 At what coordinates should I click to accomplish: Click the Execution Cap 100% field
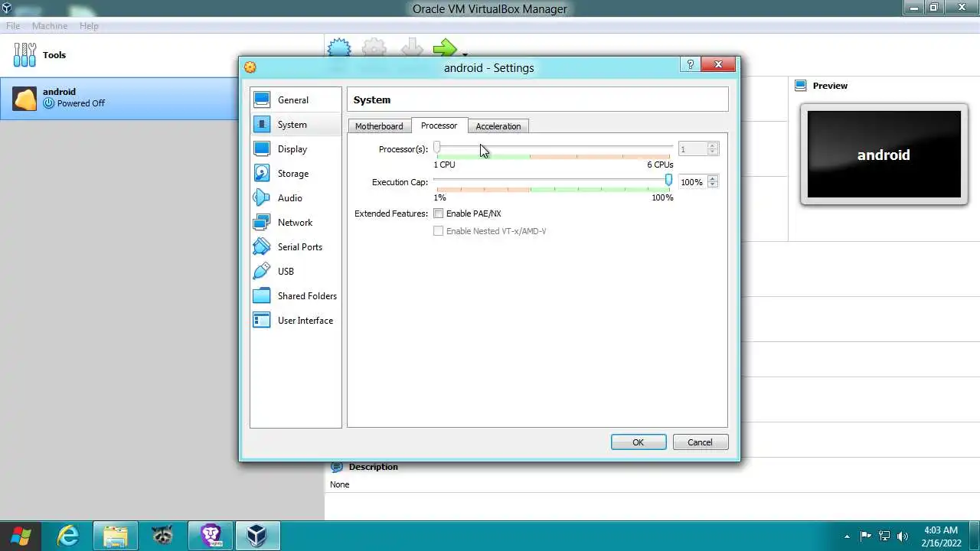[x=692, y=182]
